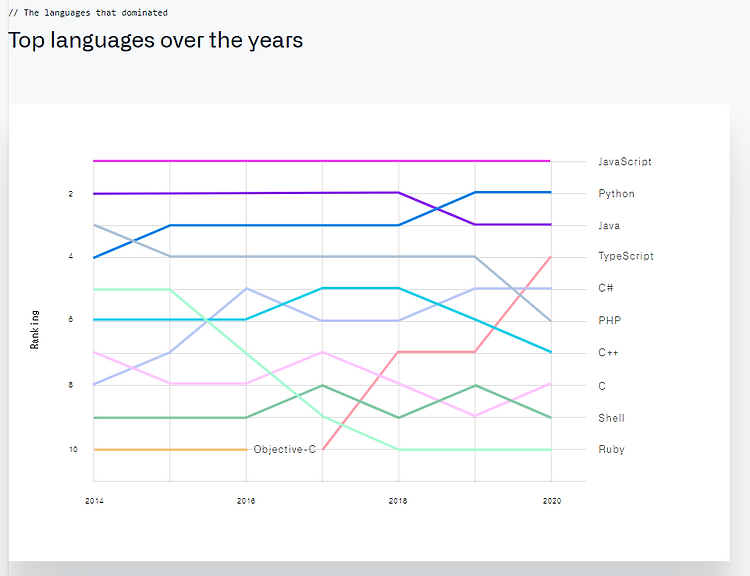The image size is (750, 576).
Task: Click 'Top languages over the years' heading
Action: tap(155, 40)
